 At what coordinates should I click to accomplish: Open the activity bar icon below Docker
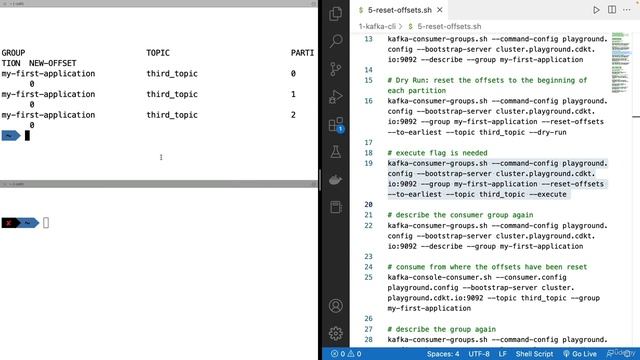point(336,207)
